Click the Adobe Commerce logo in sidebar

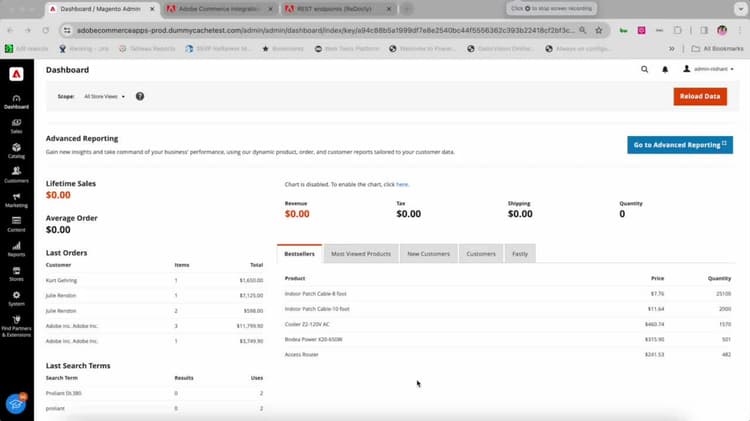tap(16, 74)
